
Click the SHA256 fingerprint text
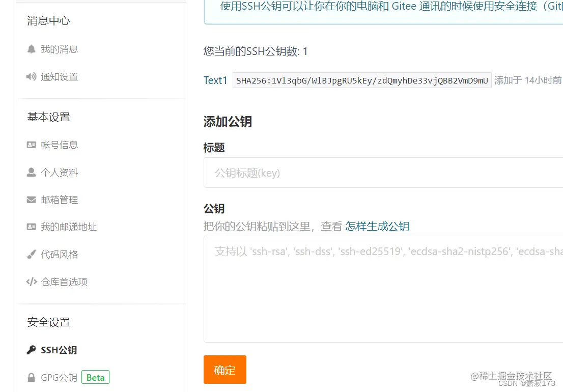click(x=362, y=80)
